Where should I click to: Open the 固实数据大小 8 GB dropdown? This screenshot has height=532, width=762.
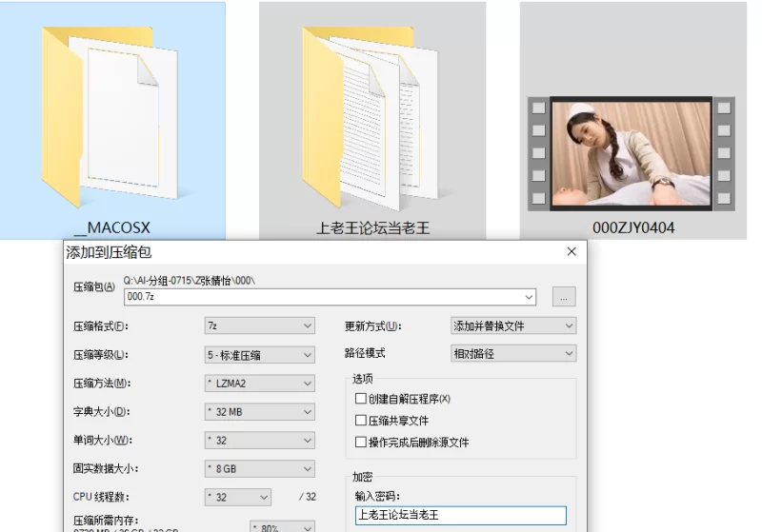[259, 469]
